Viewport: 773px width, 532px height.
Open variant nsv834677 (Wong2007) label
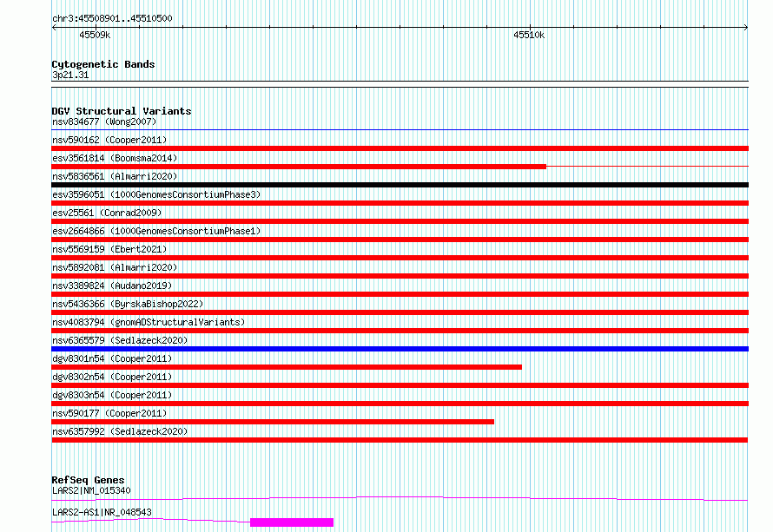(104, 122)
